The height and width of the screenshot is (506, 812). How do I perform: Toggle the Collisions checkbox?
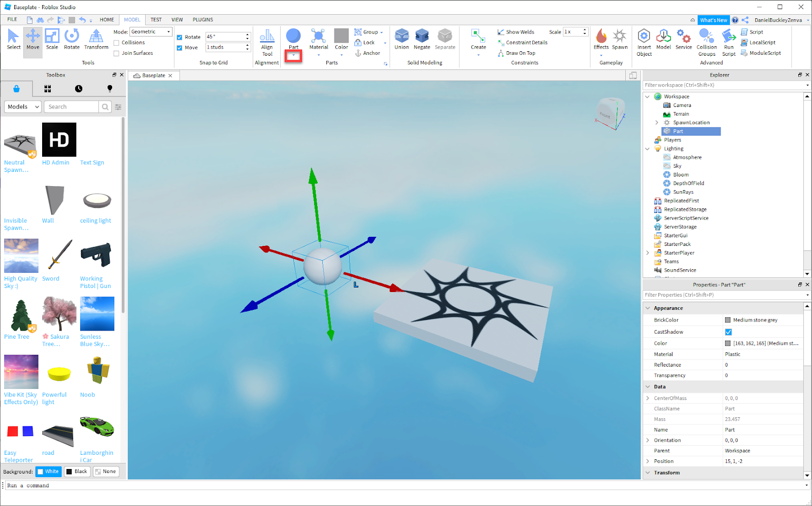[116, 43]
